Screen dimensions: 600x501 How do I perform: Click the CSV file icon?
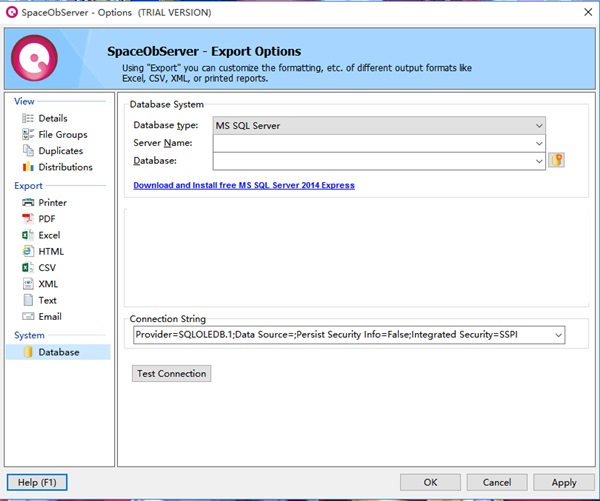[x=28, y=268]
